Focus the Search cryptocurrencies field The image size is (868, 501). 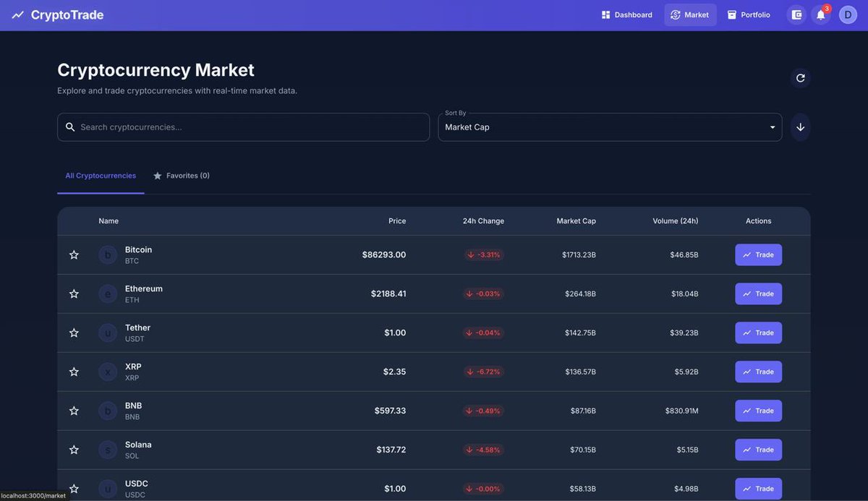[243, 127]
